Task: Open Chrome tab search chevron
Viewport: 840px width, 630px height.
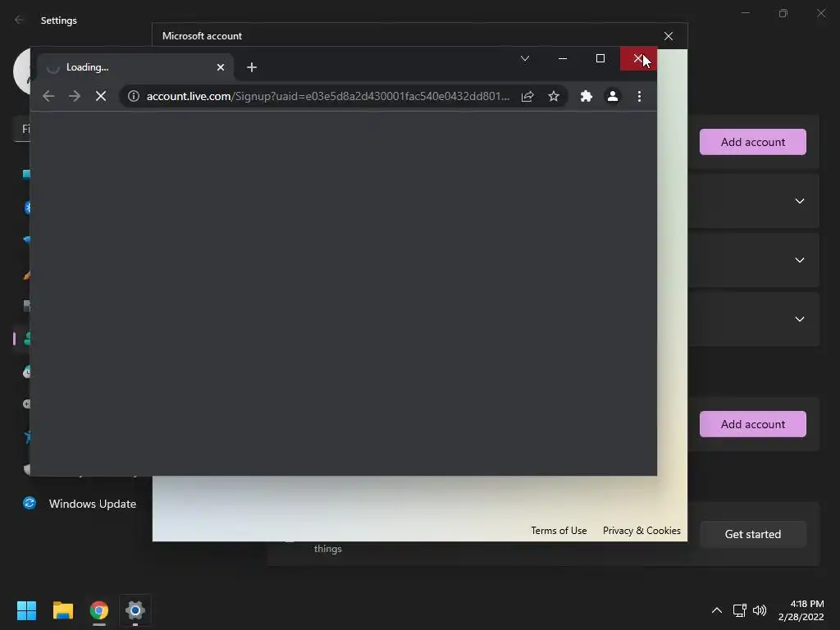Action: tap(525, 58)
